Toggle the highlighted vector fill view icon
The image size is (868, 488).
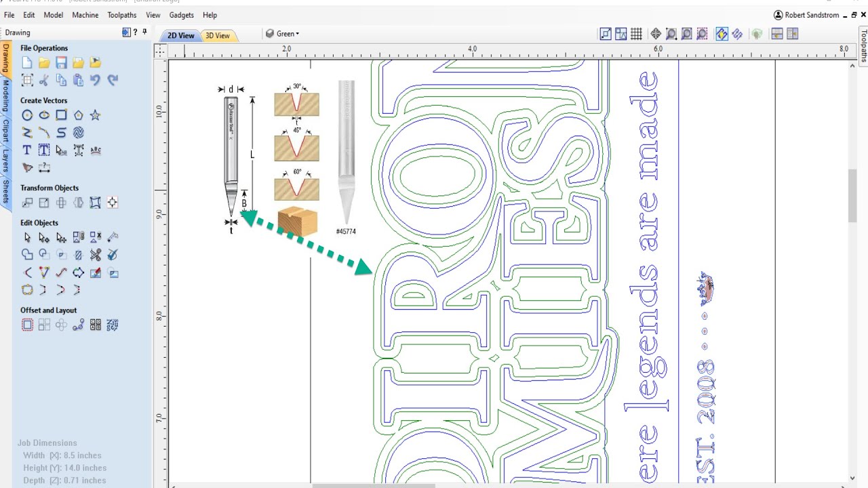pos(722,34)
